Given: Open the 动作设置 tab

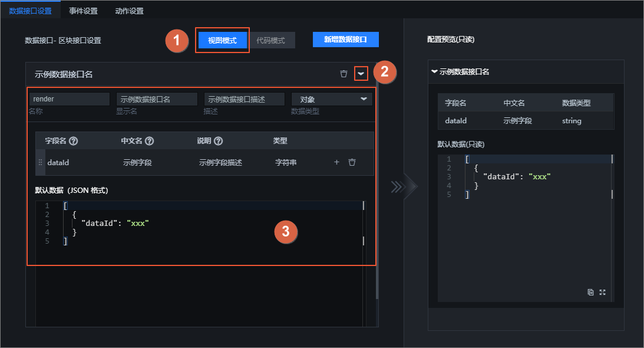Looking at the screenshot, I should pos(130,11).
